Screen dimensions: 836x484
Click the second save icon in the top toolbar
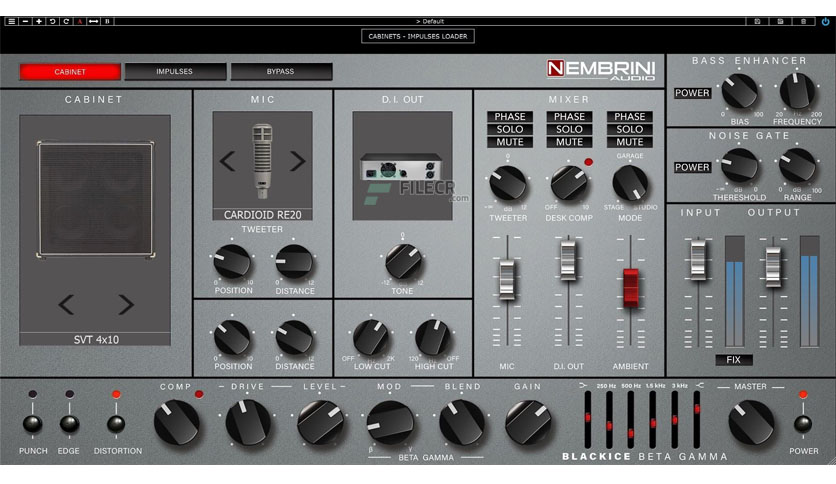point(780,21)
